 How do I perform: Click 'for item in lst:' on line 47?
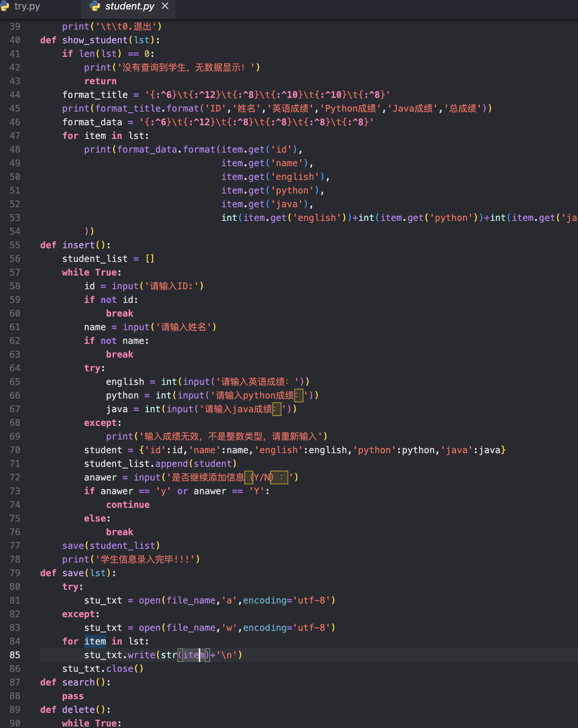pos(105,136)
